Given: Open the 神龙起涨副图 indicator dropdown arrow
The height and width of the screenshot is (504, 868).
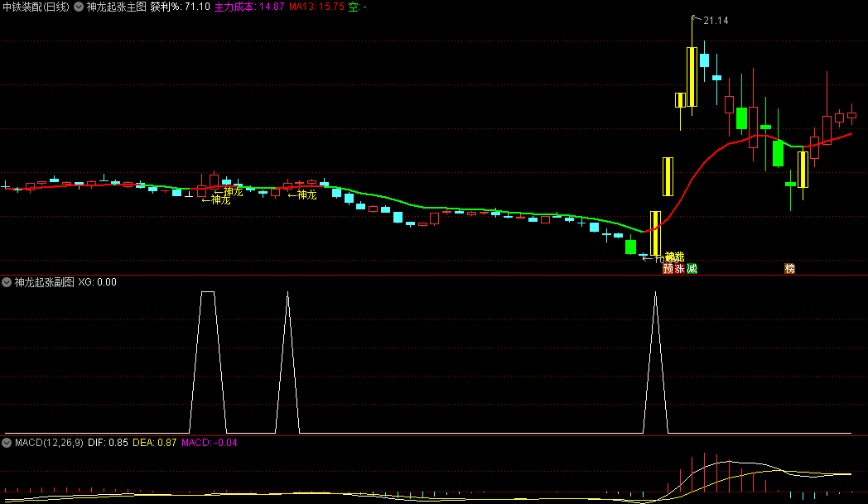Looking at the screenshot, I should coord(7,282).
